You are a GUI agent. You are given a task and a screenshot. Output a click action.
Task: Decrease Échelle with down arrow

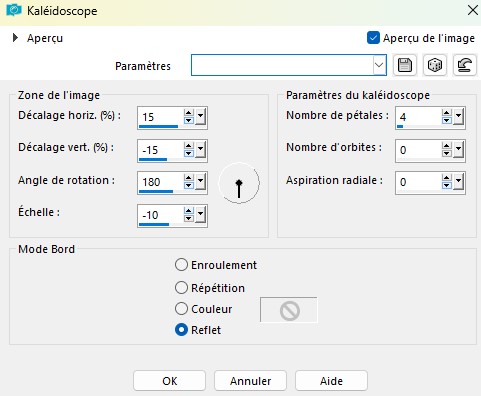[x=189, y=218]
